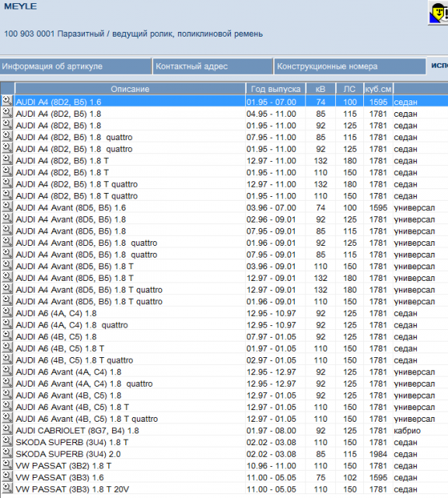Click the 'ЛС' column header

click(349, 89)
